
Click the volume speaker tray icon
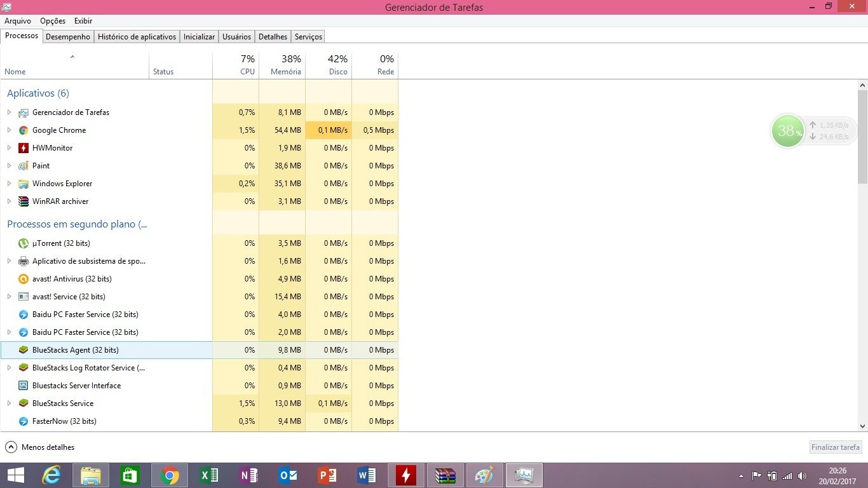click(803, 476)
